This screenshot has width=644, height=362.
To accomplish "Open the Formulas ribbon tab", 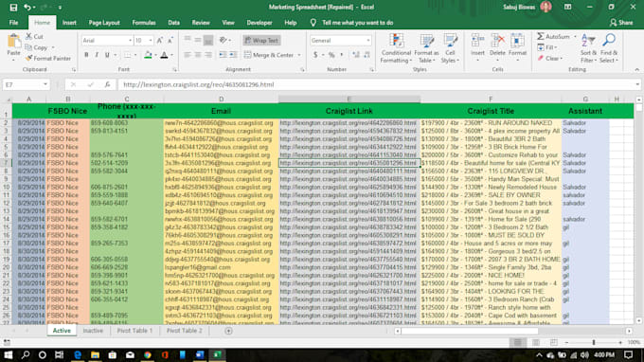I will click(144, 23).
